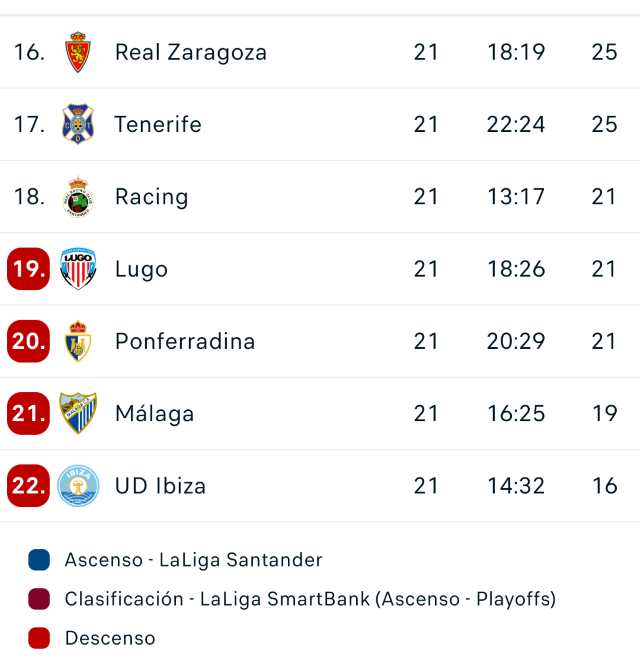Click Tenerife's 25 points value
This screenshot has width=640, height=661.
coord(604,124)
